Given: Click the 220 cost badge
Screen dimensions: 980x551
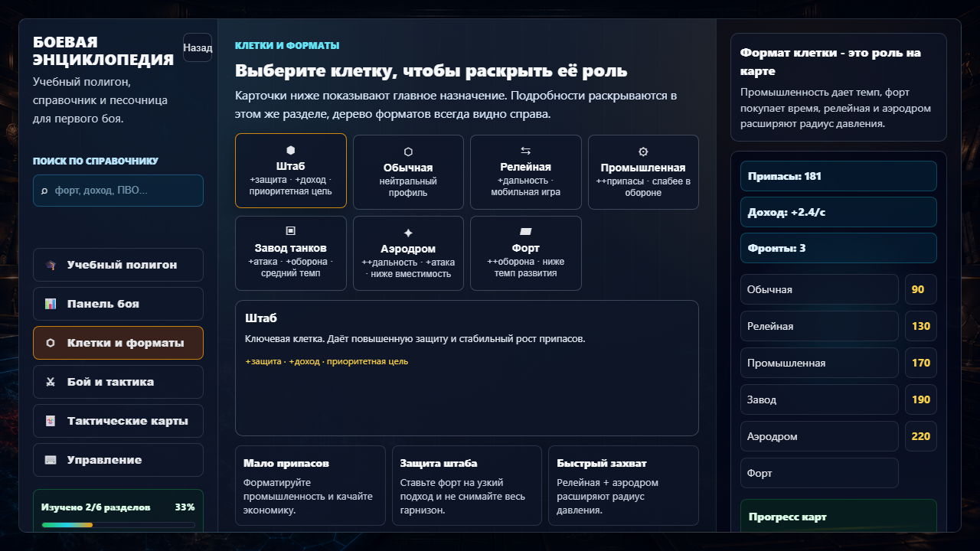Looking at the screenshot, I should 921,436.
